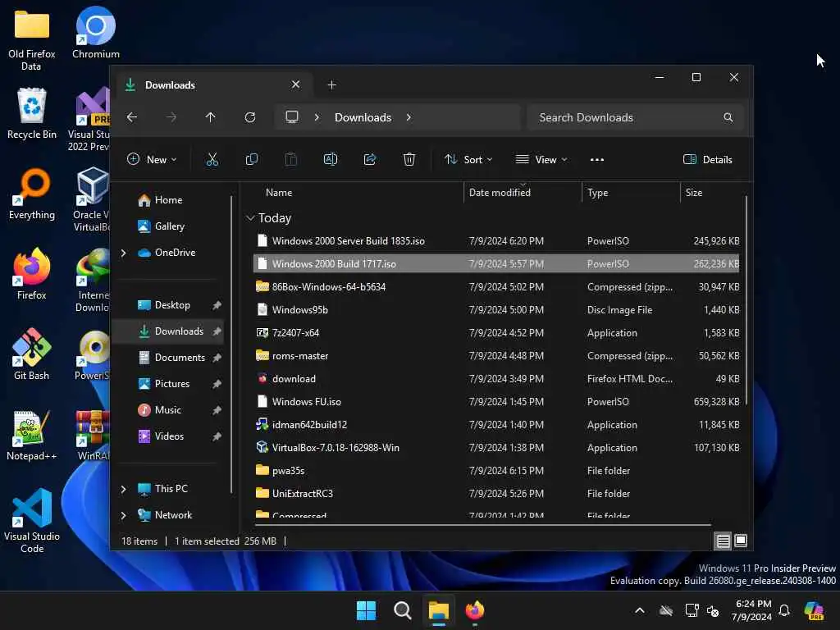Screen dimensions: 840x630
Task: Click the Rename icon in the toolbar
Action: tap(331, 160)
